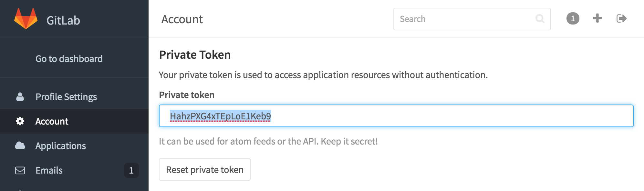Open Emails settings
Image resolution: width=644 pixels, height=191 pixels.
49,170
